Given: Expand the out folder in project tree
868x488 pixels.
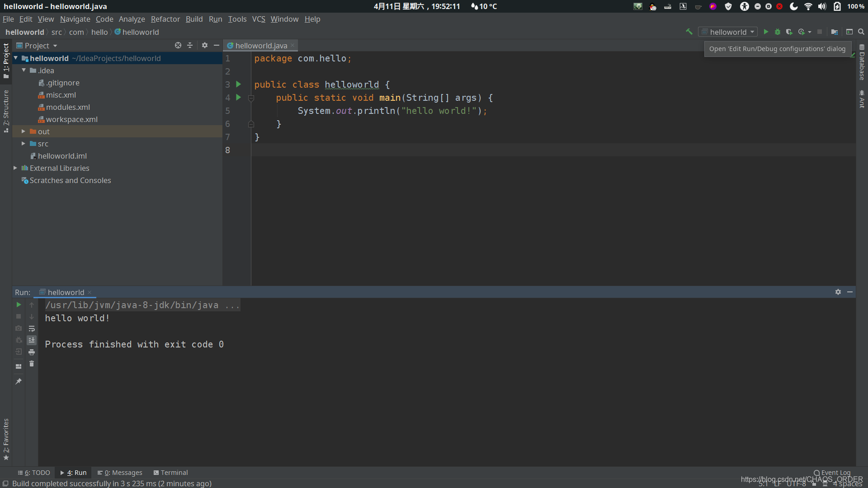Looking at the screenshot, I should (x=24, y=131).
